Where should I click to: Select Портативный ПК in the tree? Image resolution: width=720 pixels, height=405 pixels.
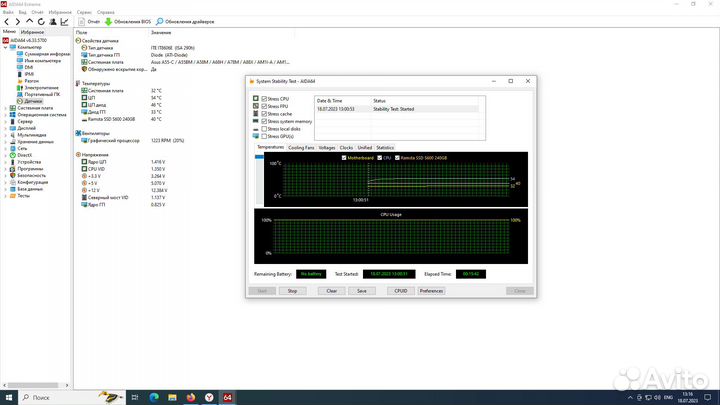[x=42, y=94]
